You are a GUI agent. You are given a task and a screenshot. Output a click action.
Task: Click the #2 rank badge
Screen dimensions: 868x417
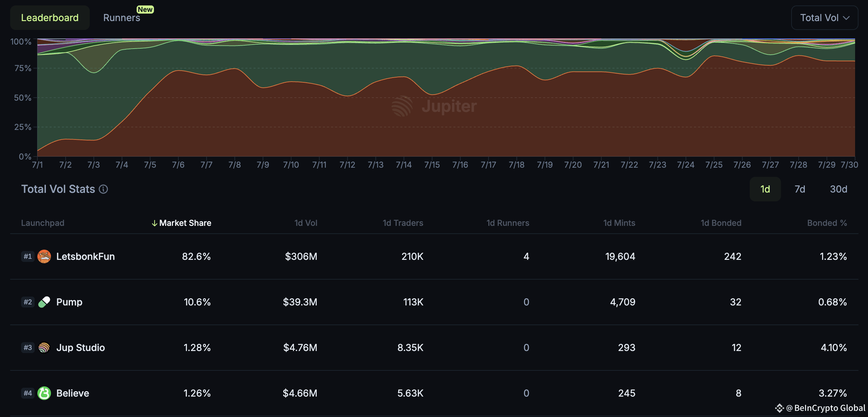tap(28, 302)
